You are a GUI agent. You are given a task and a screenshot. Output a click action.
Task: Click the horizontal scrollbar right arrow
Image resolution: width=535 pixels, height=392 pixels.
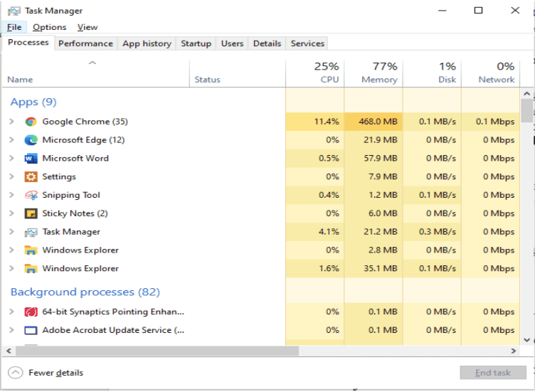tap(514, 351)
